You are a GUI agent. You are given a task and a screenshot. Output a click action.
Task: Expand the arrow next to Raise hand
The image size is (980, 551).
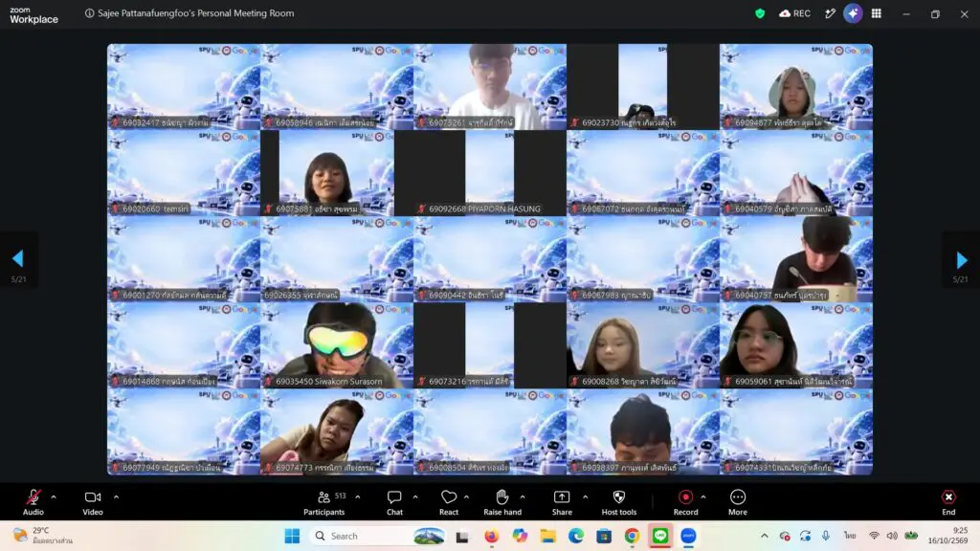(x=523, y=497)
